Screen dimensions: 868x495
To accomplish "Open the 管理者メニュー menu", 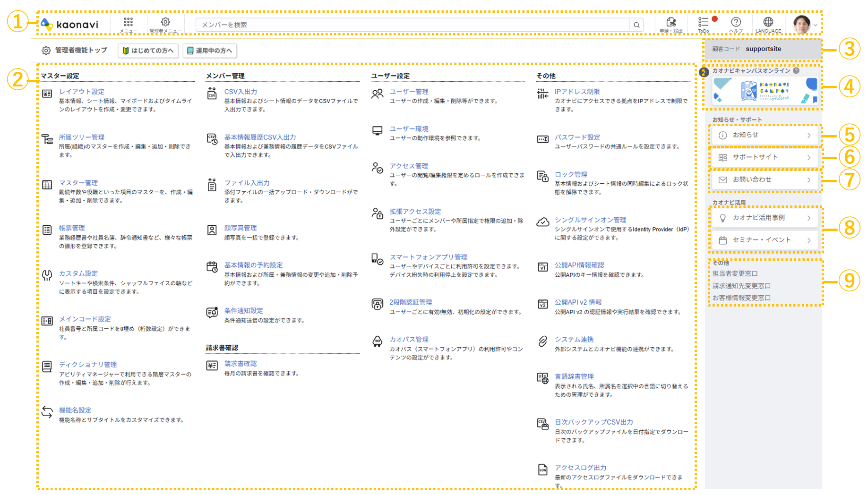I will pos(165,23).
